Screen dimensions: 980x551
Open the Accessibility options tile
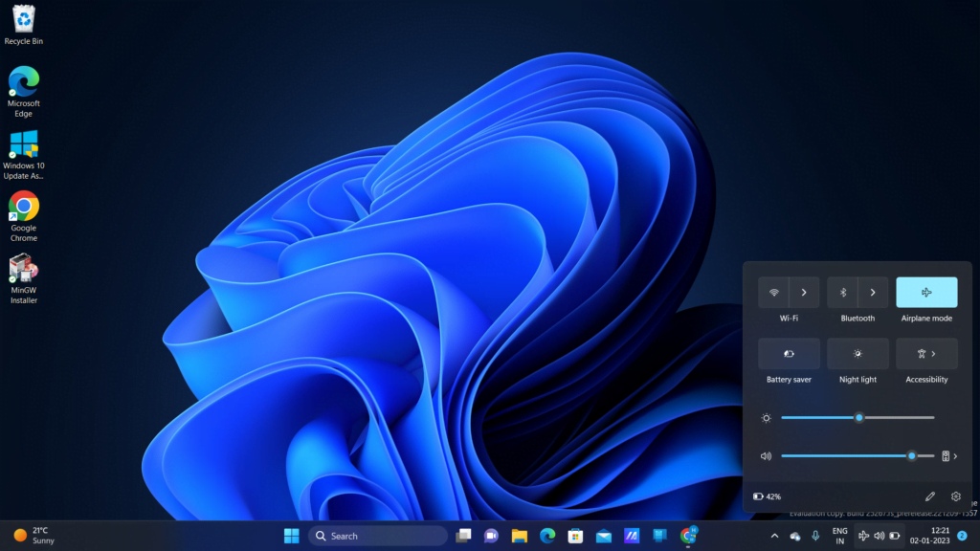(926, 354)
